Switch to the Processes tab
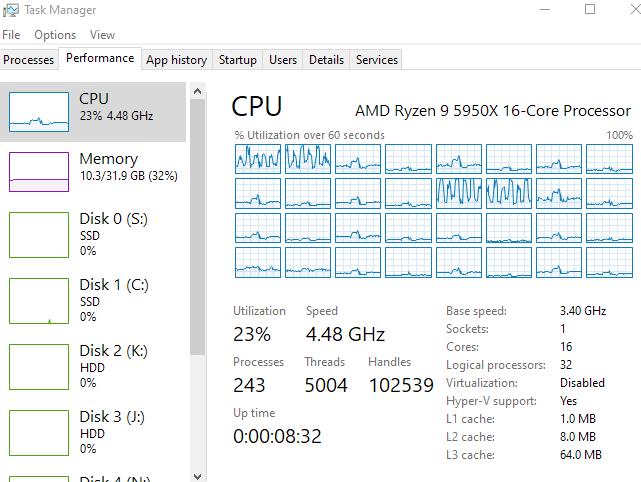The height and width of the screenshot is (482, 641). coord(29,60)
